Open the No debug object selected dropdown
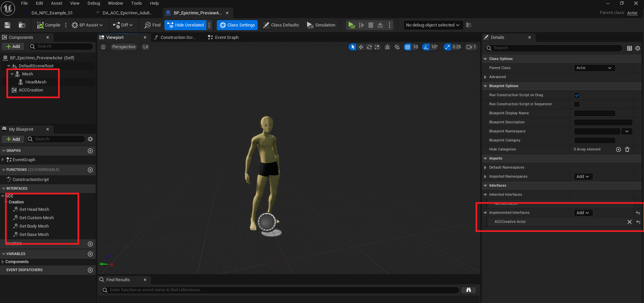This screenshot has width=644, height=303. pos(433,25)
